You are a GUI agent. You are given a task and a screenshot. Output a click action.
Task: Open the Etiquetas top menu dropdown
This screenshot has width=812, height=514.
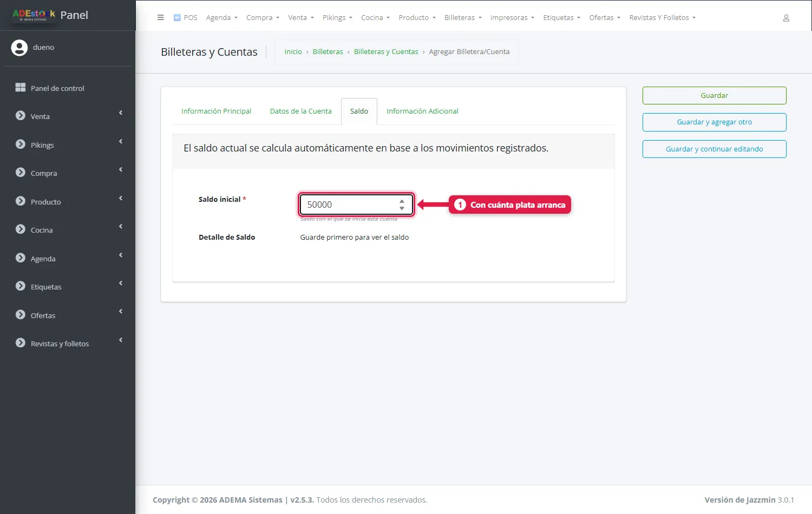(x=561, y=18)
